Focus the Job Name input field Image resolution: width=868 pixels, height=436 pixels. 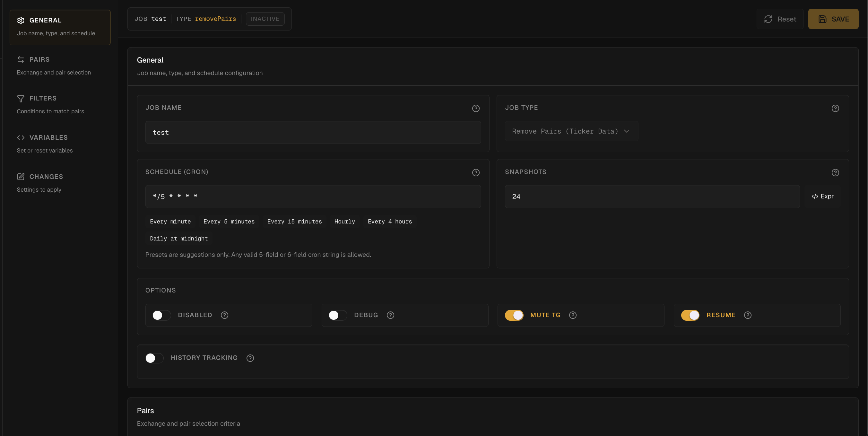click(313, 132)
